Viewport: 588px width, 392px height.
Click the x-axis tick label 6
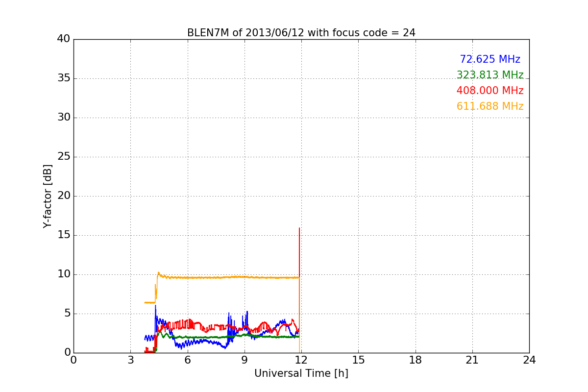coord(187,360)
